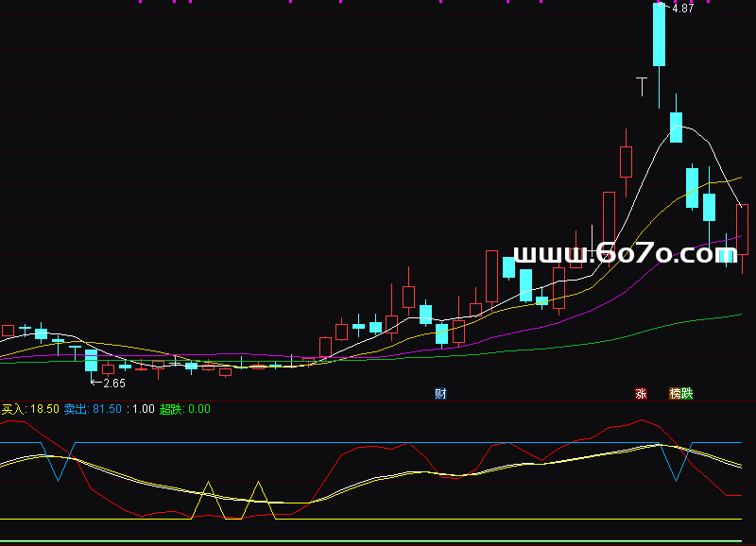Click the first red candle at far left
756x546 pixels.
[x=9, y=331]
